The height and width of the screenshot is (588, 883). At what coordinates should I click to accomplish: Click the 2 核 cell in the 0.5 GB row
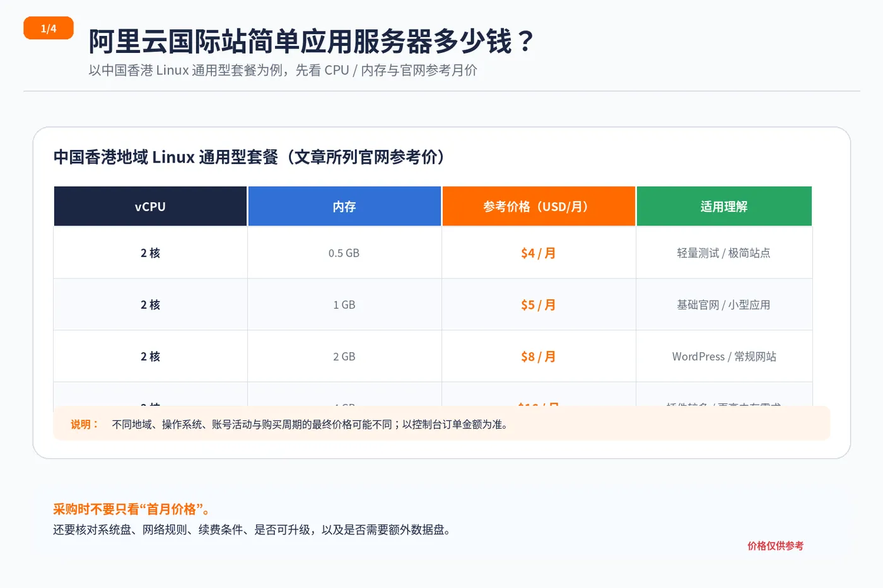pyautogui.click(x=150, y=253)
